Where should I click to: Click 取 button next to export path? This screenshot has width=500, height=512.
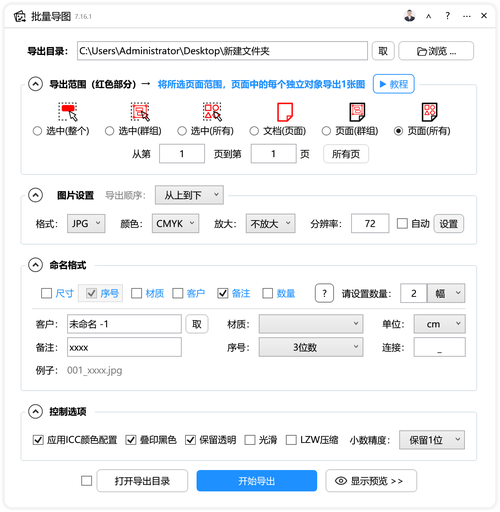383,51
